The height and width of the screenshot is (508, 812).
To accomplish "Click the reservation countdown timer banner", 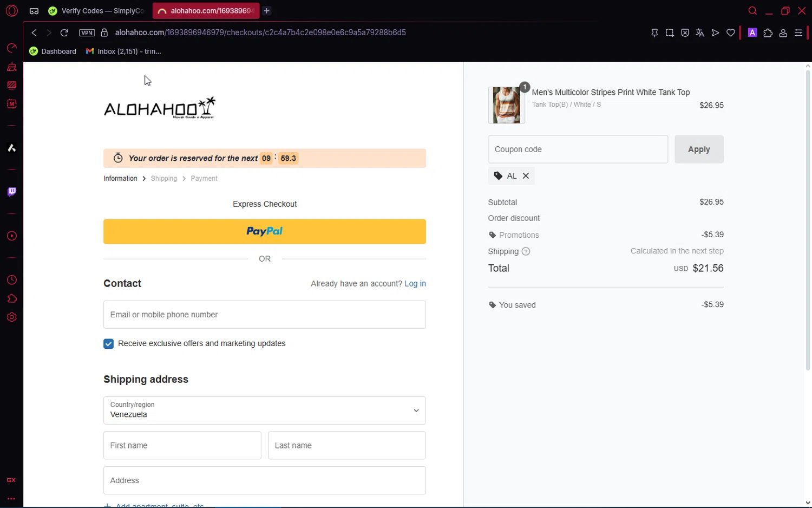I will [265, 158].
